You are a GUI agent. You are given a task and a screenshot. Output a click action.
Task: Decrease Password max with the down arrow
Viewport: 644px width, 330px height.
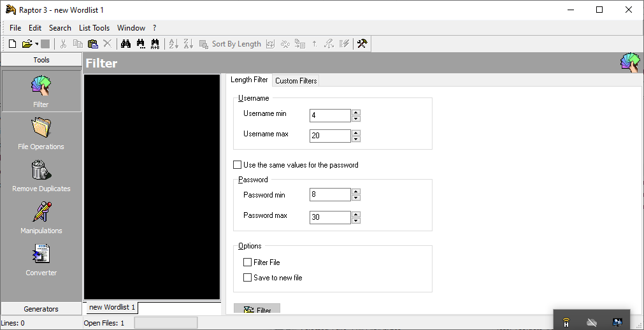(356, 220)
